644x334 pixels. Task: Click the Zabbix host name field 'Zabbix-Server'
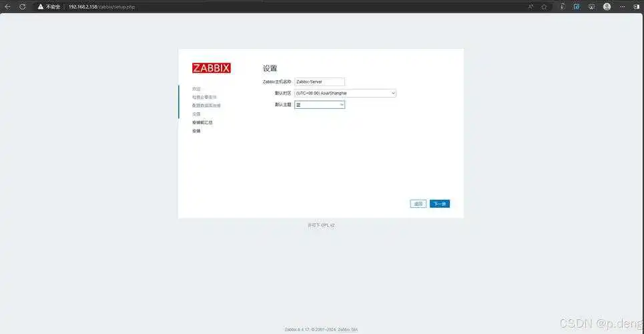pos(320,82)
